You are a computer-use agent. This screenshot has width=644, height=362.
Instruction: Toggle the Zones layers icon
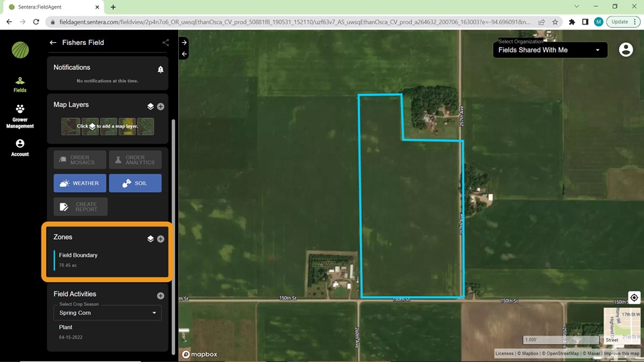point(151,239)
